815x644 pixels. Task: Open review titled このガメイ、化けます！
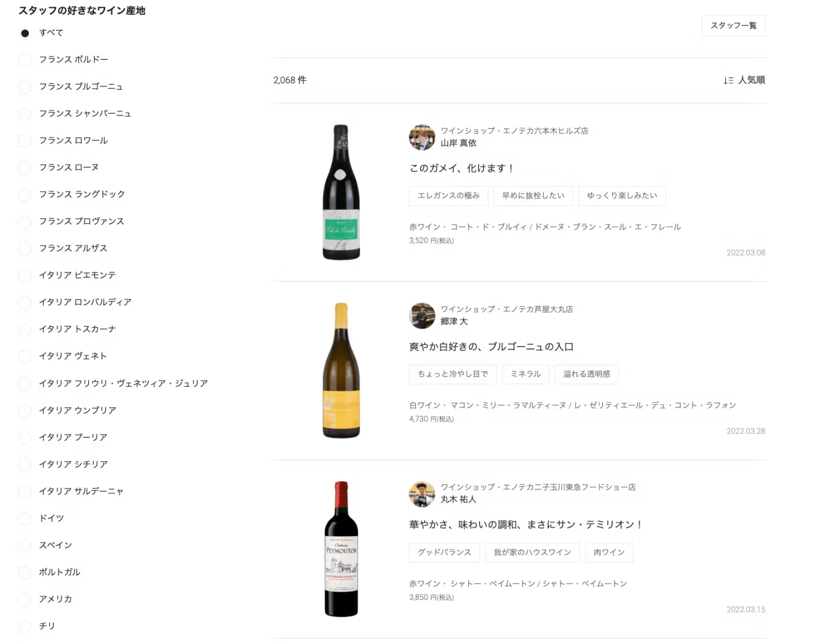[x=462, y=169]
